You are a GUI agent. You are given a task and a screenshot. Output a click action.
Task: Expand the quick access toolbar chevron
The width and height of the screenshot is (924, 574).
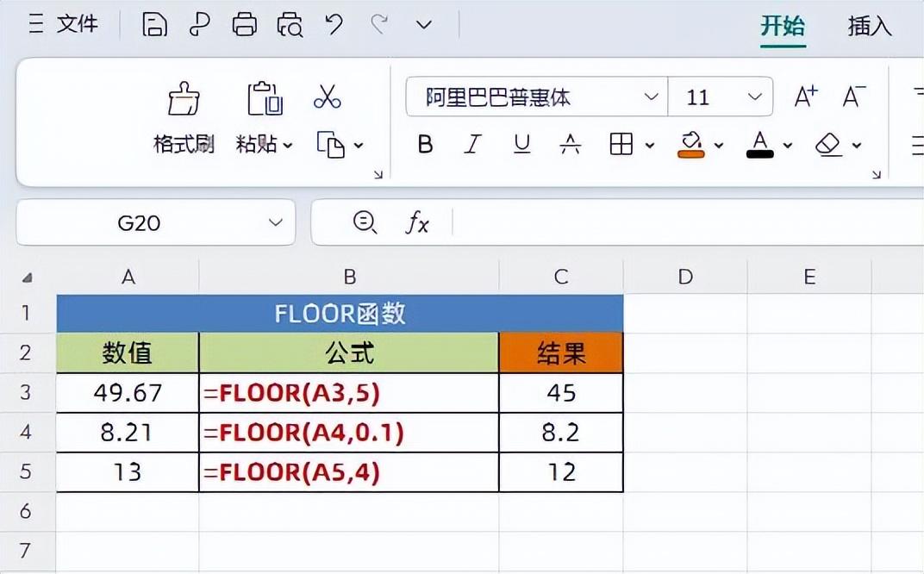(x=424, y=25)
